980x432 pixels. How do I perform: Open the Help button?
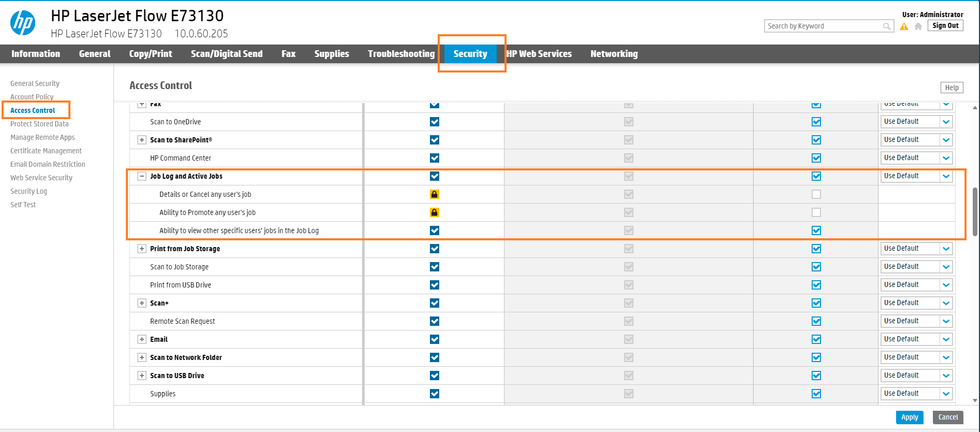click(952, 88)
